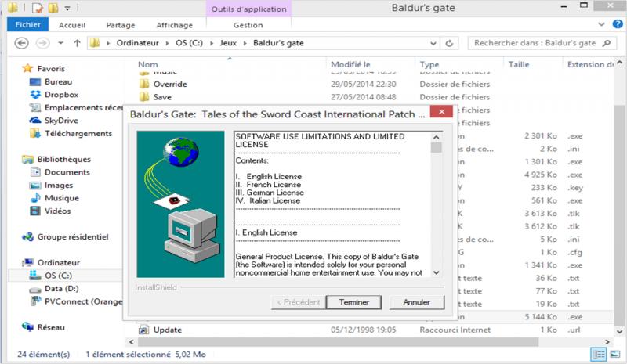Select the Override folder
The image size is (627, 364).
(x=170, y=84)
